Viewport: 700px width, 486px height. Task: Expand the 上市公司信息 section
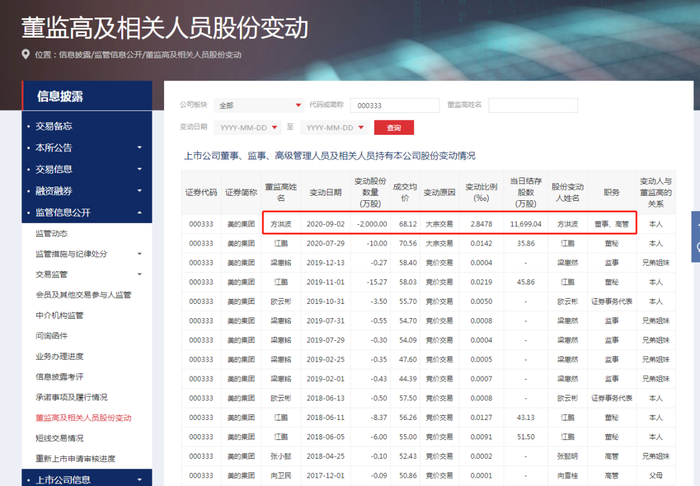pos(139,481)
